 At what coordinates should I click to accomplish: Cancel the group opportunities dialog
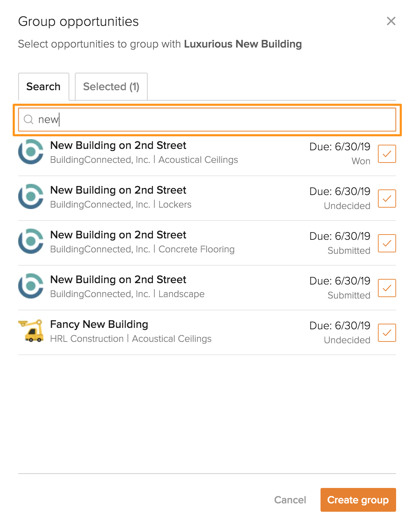(290, 500)
